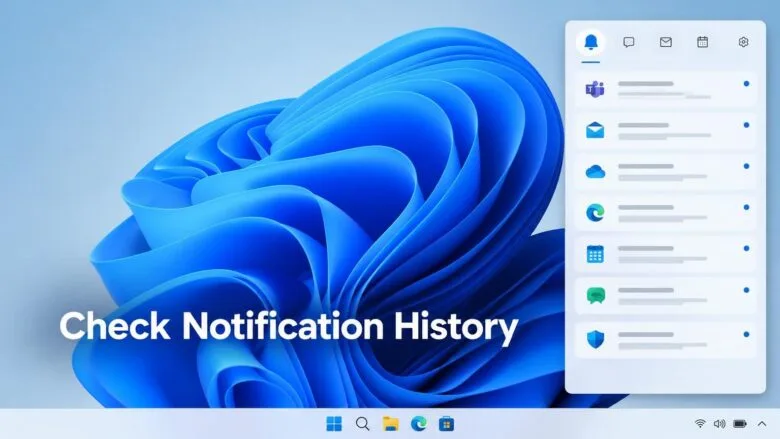Screen dimensions: 780x439
Task: Open volume speaker control in tray
Action: (719, 424)
